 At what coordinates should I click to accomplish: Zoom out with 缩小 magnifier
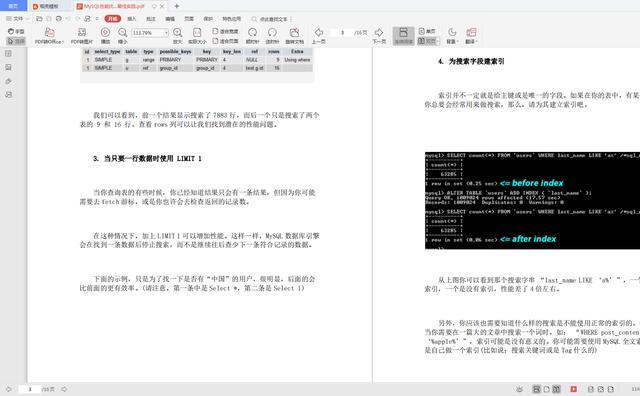[122, 36]
